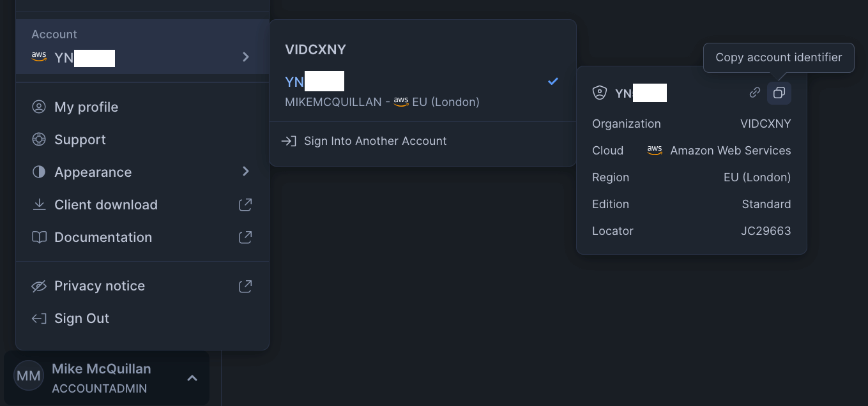
Task: Click the copy account identifier icon
Action: point(779,93)
